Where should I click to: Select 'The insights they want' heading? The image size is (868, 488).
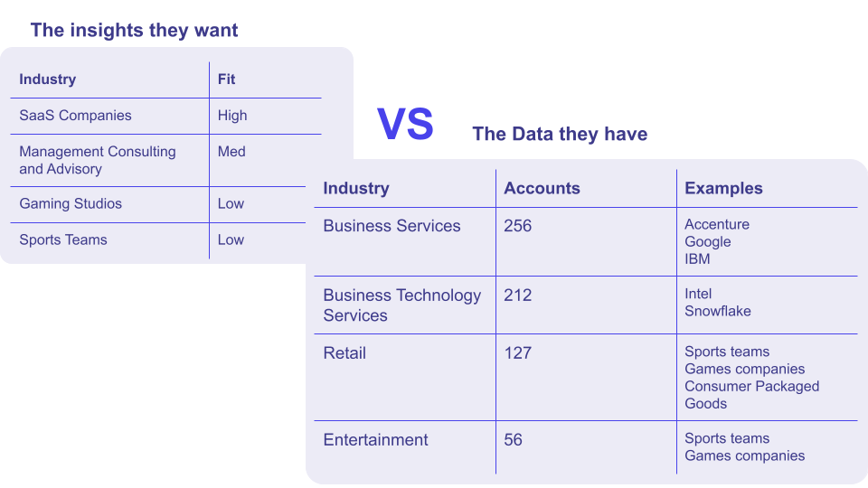[134, 30]
